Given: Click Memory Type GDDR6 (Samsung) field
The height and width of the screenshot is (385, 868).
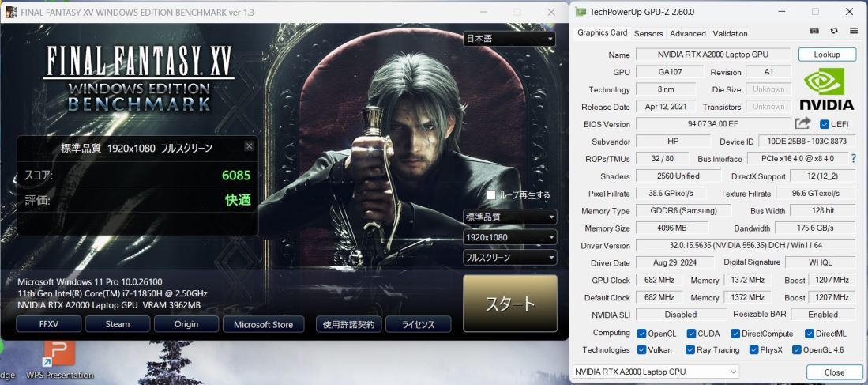Looking at the screenshot, I should click(x=683, y=210).
